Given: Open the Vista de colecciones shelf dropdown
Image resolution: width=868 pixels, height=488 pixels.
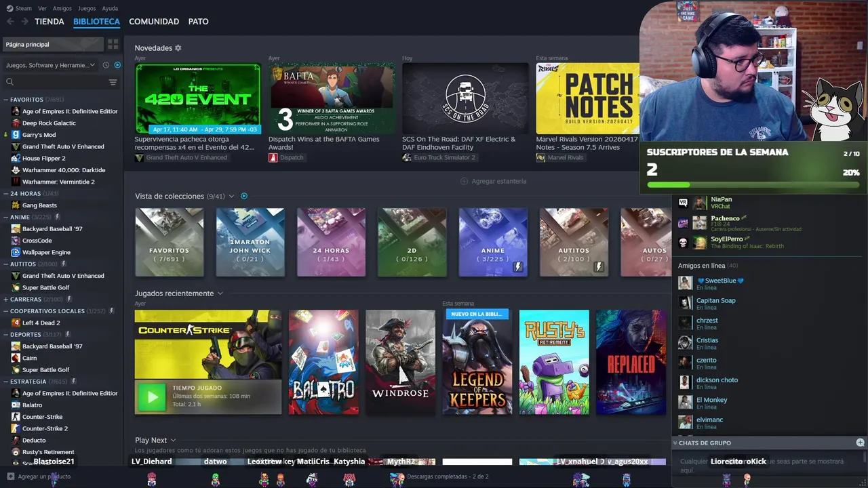Looking at the screenshot, I should (x=231, y=196).
